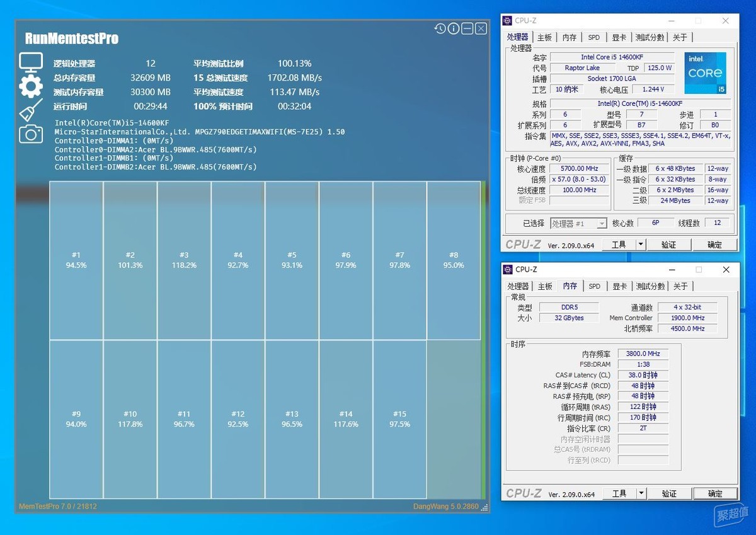
Task: Switch to 主板 tab in upper CPU-Z
Action: (545, 38)
